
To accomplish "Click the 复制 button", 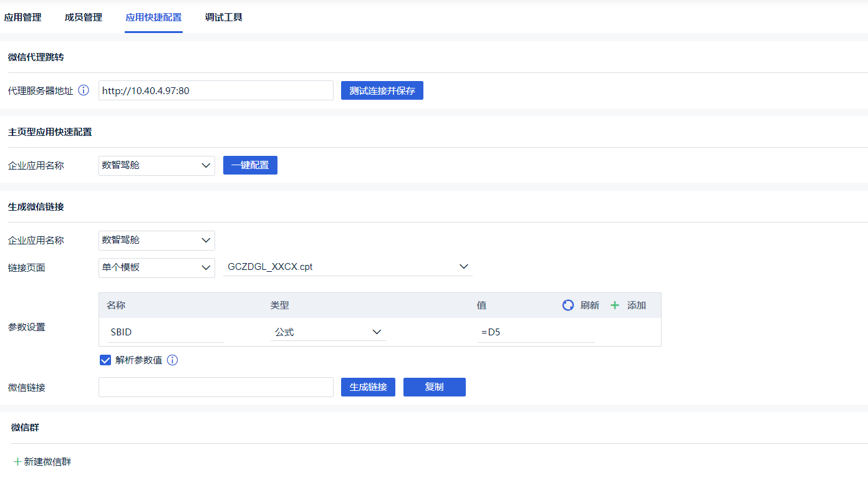I will pos(435,387).
